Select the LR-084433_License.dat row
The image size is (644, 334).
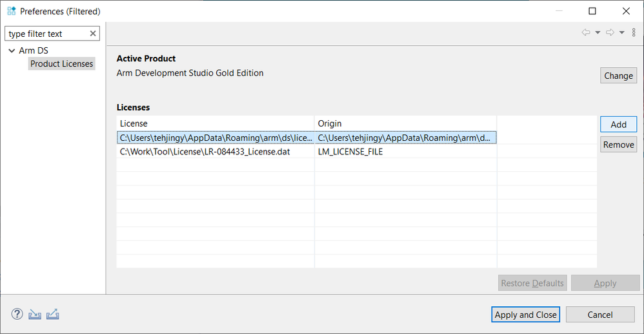pos(216,152)
